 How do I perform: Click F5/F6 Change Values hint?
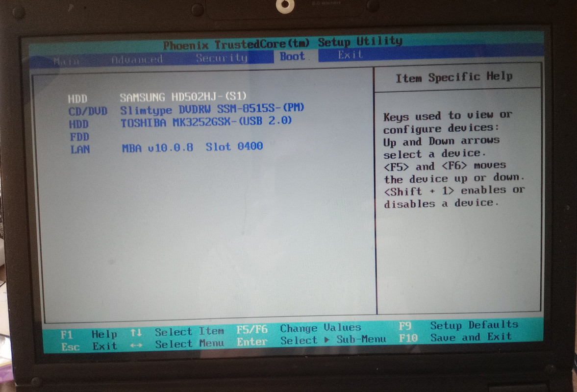pos(299,328)
